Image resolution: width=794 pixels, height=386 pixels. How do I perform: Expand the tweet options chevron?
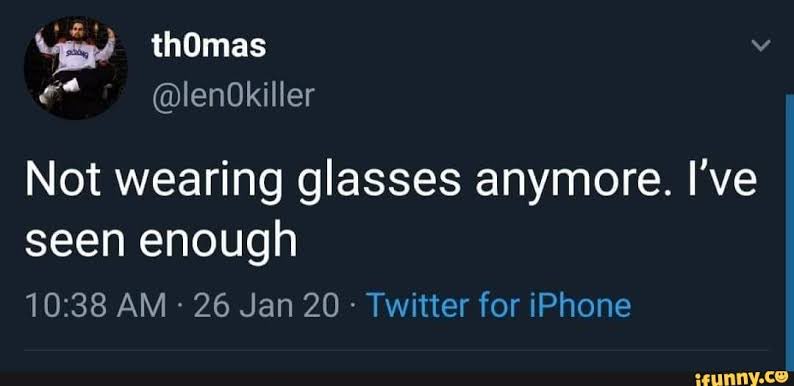click(761, 46)
